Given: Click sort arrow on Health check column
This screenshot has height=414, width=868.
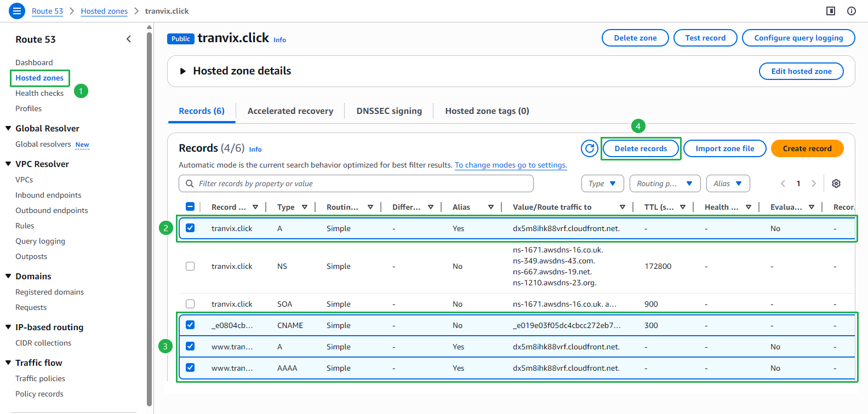Looking at the screenshot, I should (749, 207).
